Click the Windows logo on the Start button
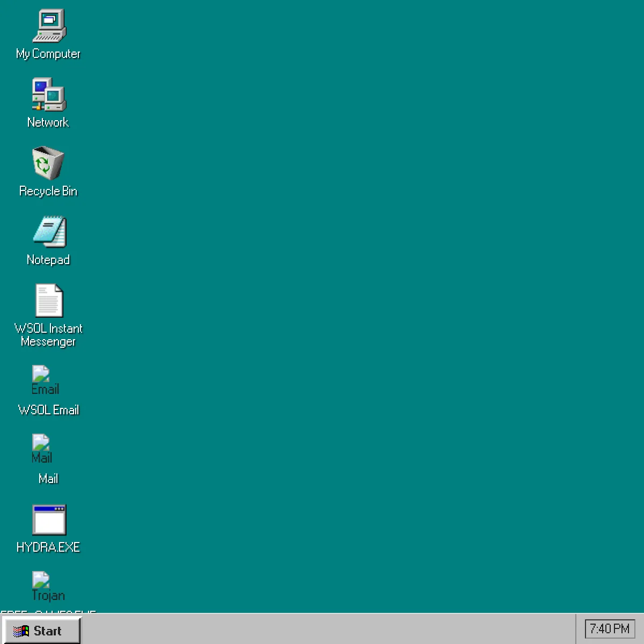Viewport: 644px width, 644px height. 23,631
